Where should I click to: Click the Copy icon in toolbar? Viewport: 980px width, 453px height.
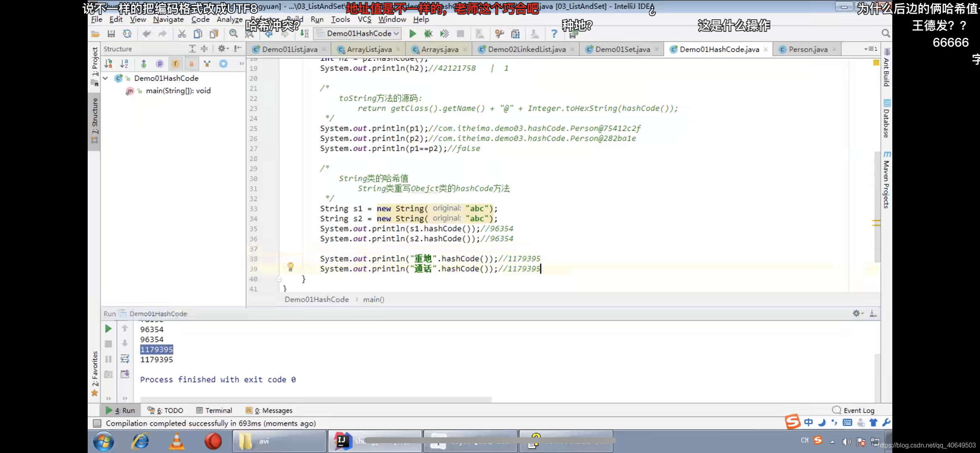pyautogui.click(x=198, y=34)
